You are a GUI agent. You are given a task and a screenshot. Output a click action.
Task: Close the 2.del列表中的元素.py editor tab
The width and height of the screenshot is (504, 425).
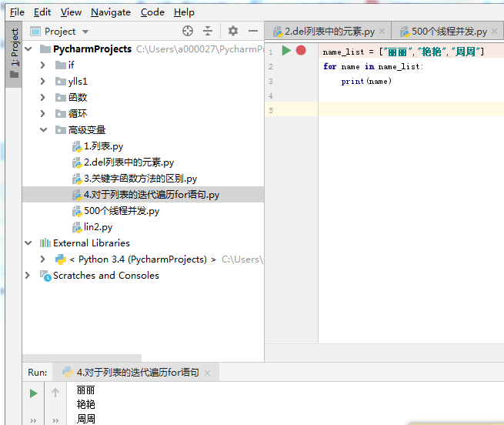pyautogui.click(x=382, y=32)
